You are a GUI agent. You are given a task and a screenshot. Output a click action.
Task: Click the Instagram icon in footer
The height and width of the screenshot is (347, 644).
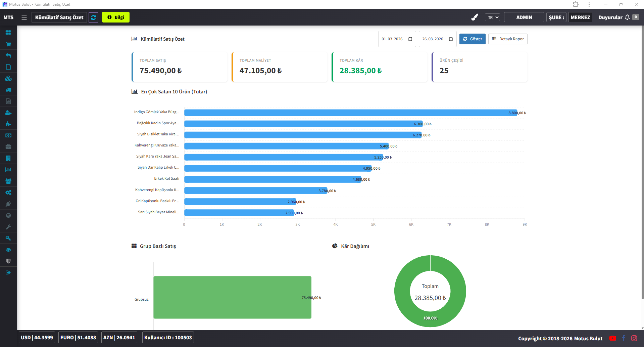[634, 338]
